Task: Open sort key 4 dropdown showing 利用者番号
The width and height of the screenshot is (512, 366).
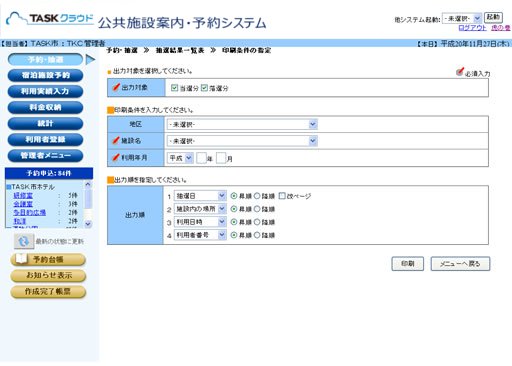Action: coord(200,235)
